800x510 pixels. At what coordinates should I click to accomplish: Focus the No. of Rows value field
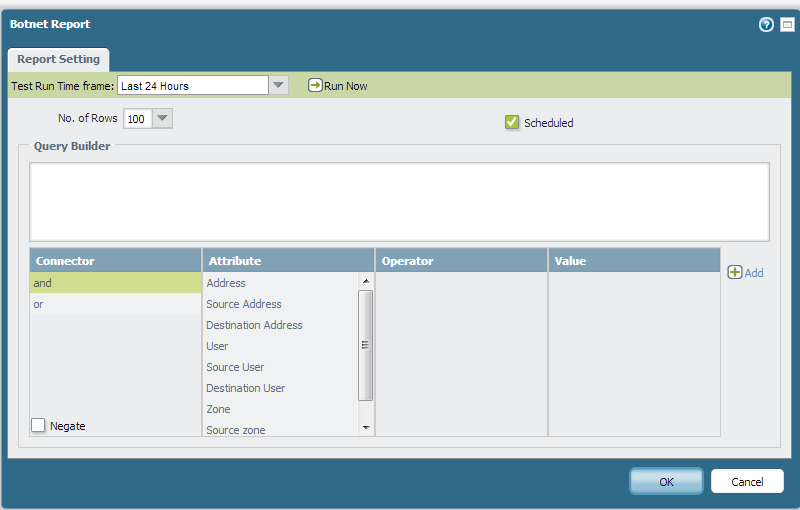(138, 118)
